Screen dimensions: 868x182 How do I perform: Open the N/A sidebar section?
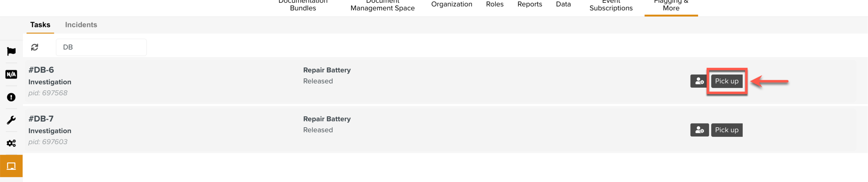tap(11, 74)
